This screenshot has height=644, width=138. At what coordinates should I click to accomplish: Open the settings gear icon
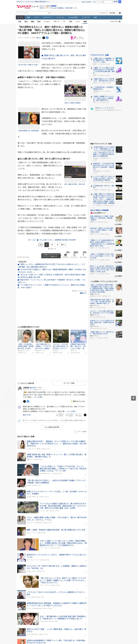[x=120, y=13]
